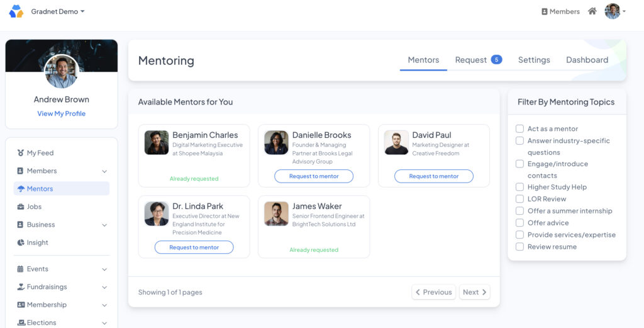Go to Previous page of mentors

(x=434, y=292)
